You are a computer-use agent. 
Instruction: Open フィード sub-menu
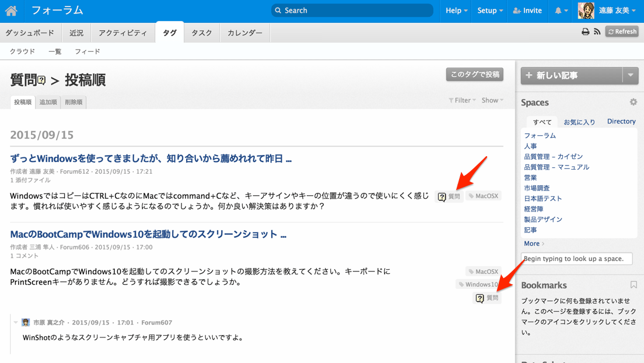[87, 51]
